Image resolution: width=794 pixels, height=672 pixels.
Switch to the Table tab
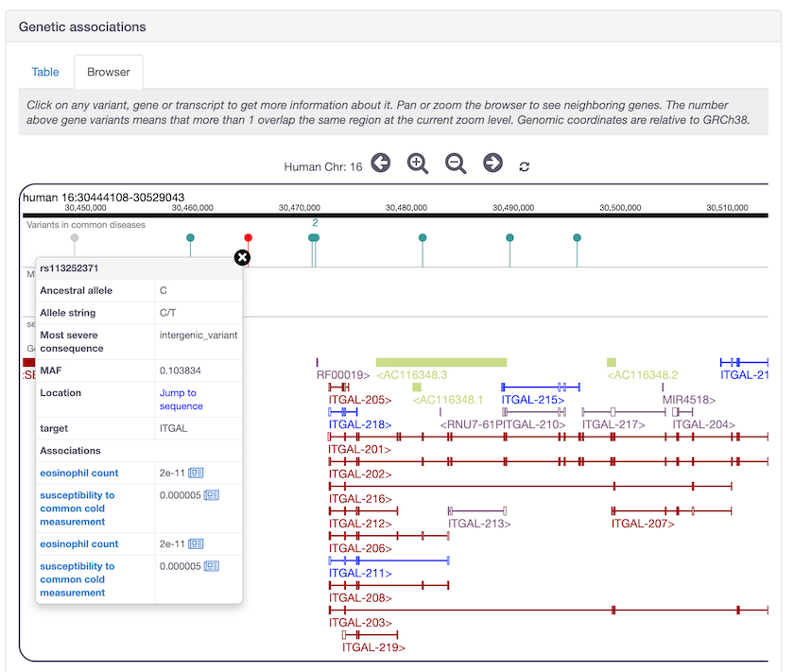(x=45, y=72)
